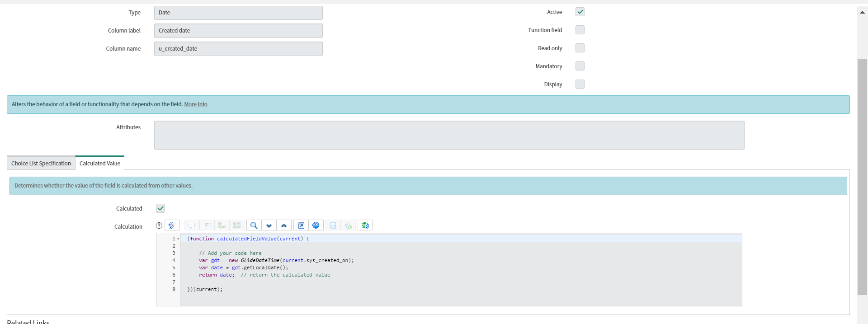
Task: Uncheck the Calculated checkbox
Action: 160,208
